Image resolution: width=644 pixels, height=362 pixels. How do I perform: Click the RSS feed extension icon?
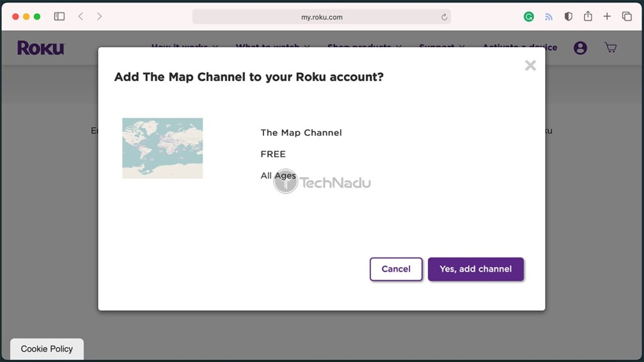point(548,17)
